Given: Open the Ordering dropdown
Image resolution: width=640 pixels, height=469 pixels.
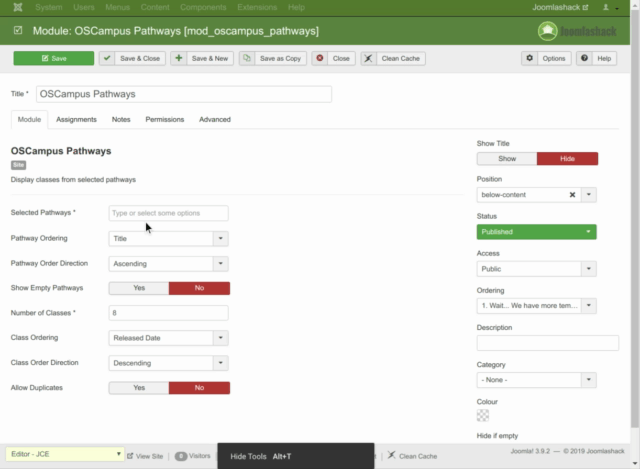Looking at the screenshot, I should click(536, 306).
